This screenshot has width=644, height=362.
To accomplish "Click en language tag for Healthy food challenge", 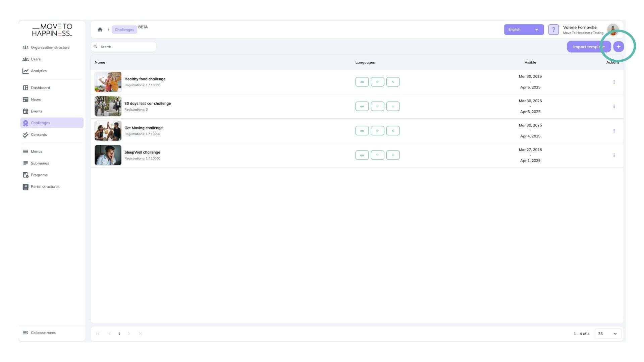I will (x=362, y=82).
